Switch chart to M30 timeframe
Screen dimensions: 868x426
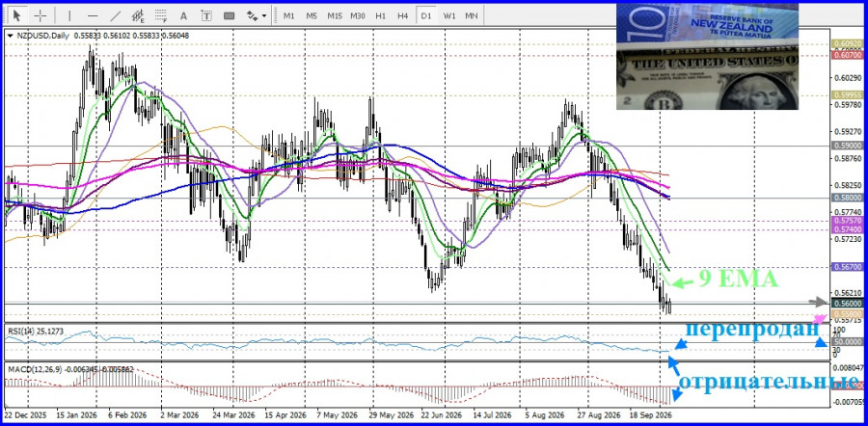point(358,15)
